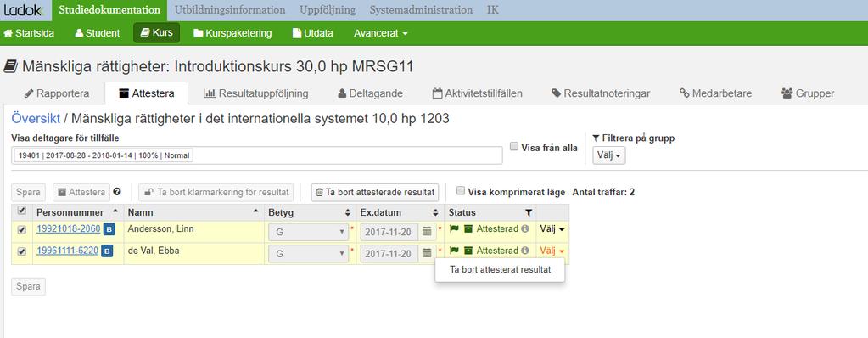Switch to Uppföljning top tab
This screenshot has height=338, width=868.
[x=328, y=10]
